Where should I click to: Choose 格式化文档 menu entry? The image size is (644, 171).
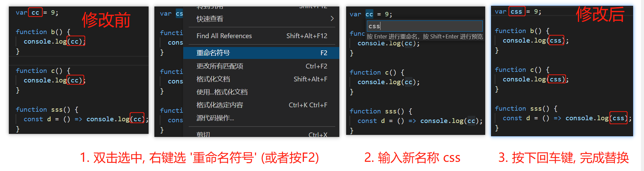(x=261, y=79)
